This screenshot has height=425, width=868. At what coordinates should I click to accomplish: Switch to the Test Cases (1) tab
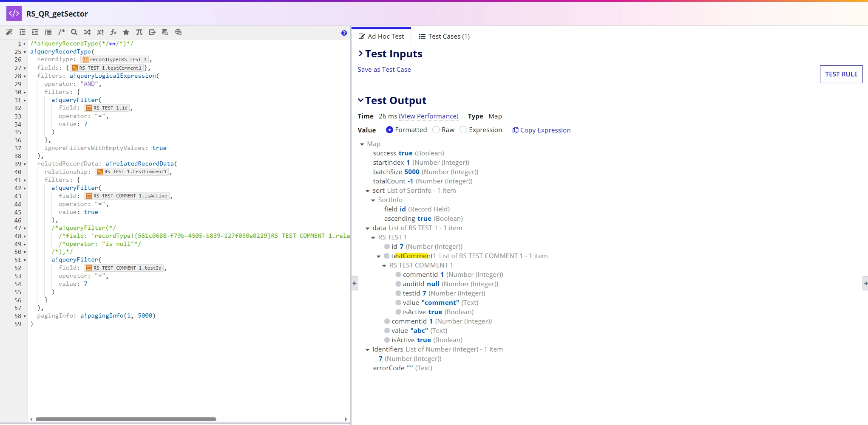444,36
